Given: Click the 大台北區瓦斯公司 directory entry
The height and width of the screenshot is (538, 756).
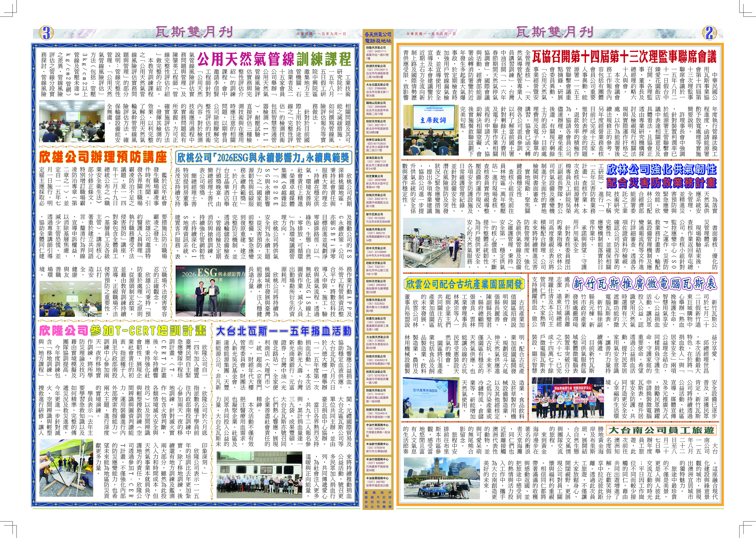Looking at the screenshot, I should click(378, 90).
